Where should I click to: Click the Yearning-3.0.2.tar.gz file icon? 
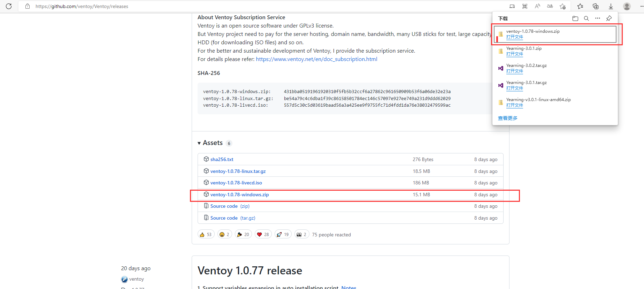(x=501, y=68)
